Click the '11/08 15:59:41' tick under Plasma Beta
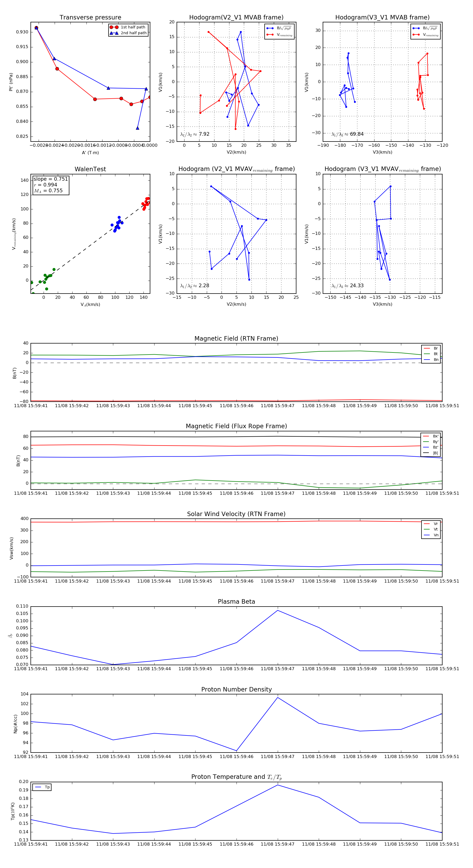473x868 pixels. (31, 669)
